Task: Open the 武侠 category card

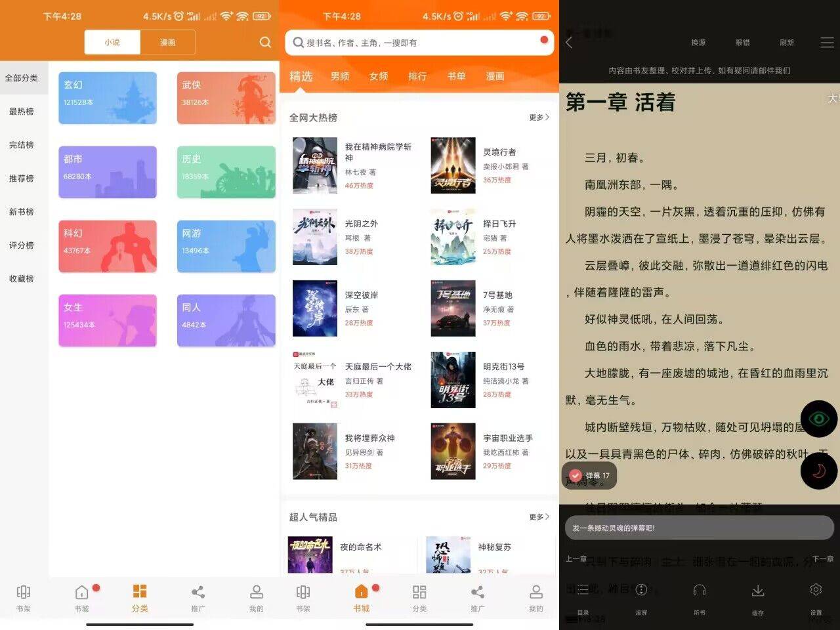Action: 226,98
